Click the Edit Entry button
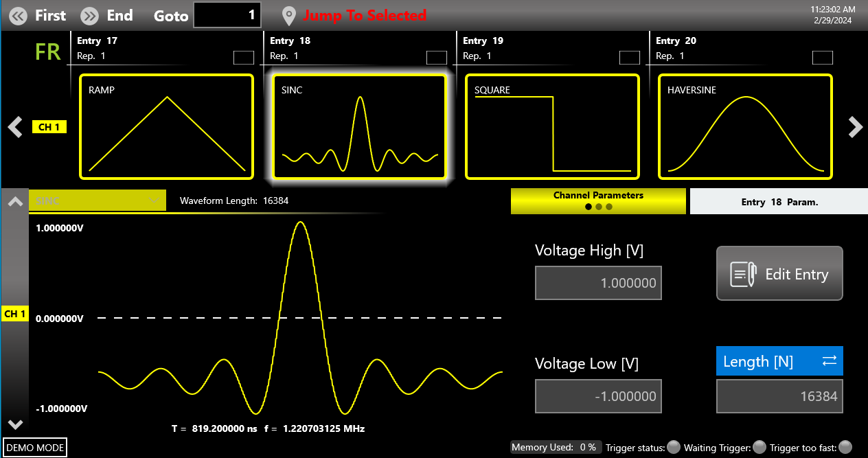 (x=779, y=274)
